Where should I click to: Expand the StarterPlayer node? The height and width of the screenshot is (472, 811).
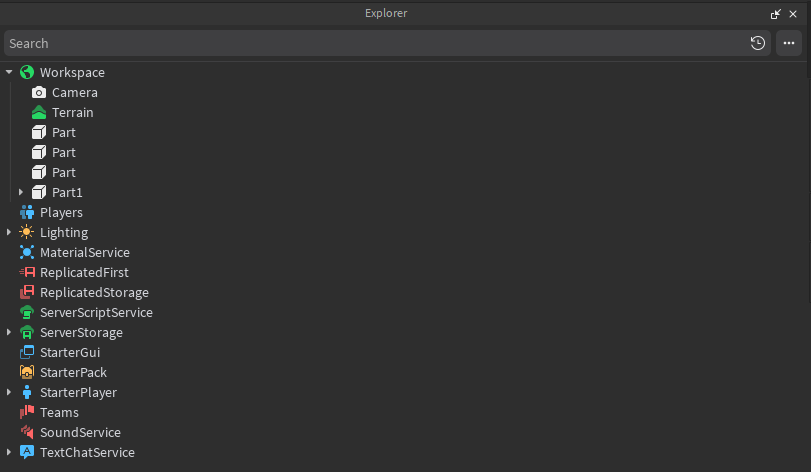pos(9,392)
